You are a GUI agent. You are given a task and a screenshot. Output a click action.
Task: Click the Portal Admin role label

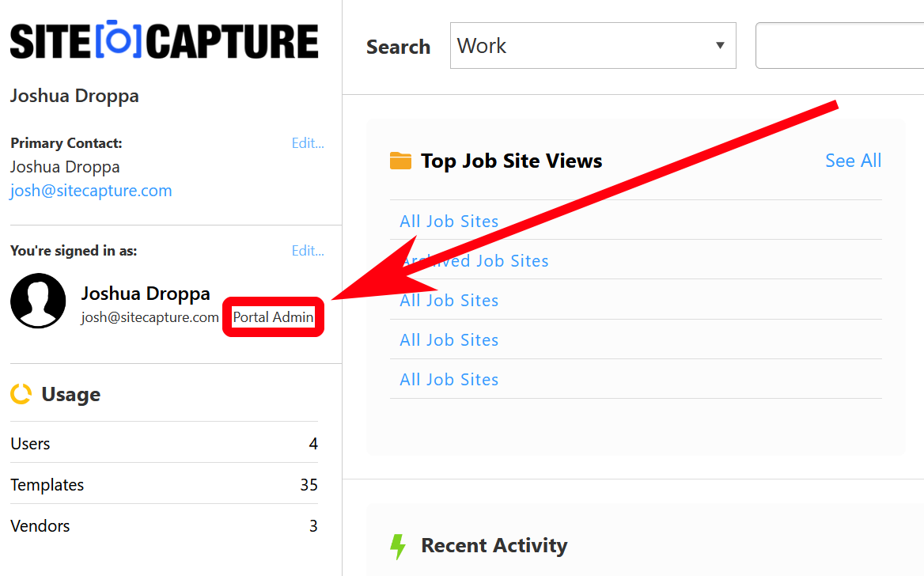click(x=273, y=317)
